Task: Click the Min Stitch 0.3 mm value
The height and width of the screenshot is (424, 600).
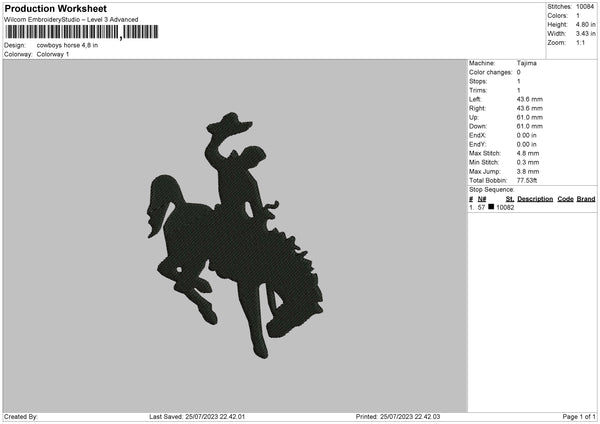Action: tap(528, 162)
